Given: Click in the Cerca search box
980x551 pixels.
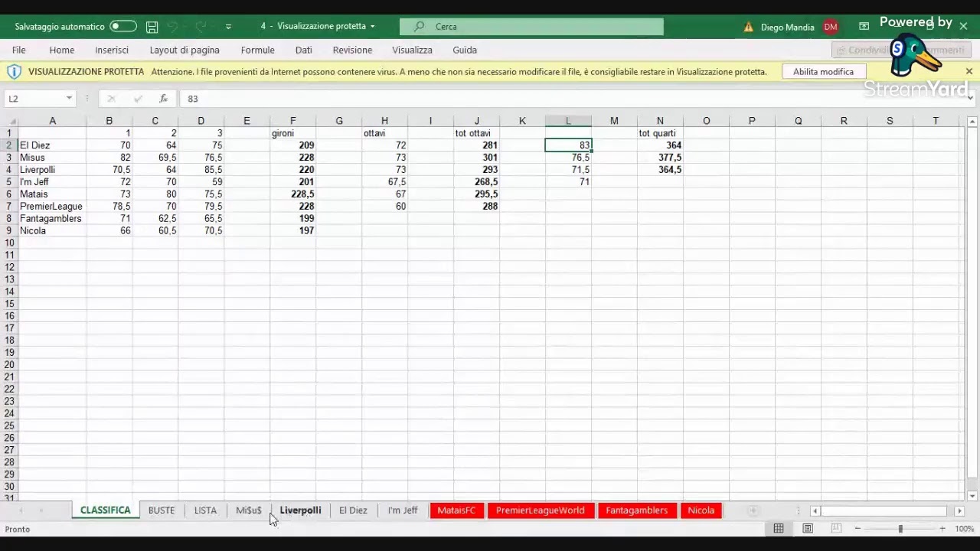Looking at the screenshot, I should [x=531, y=26].
